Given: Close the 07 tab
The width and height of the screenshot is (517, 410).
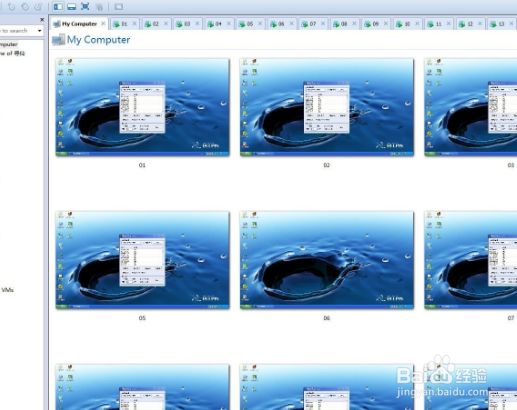Looking at the screenshot, I should pos(323,23).
